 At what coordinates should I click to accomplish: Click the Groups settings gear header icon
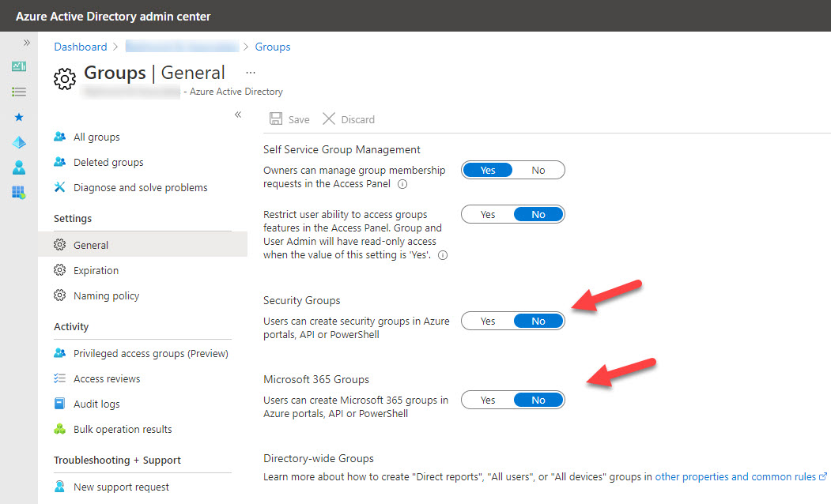pyautogui.click(x=65, y=79)
